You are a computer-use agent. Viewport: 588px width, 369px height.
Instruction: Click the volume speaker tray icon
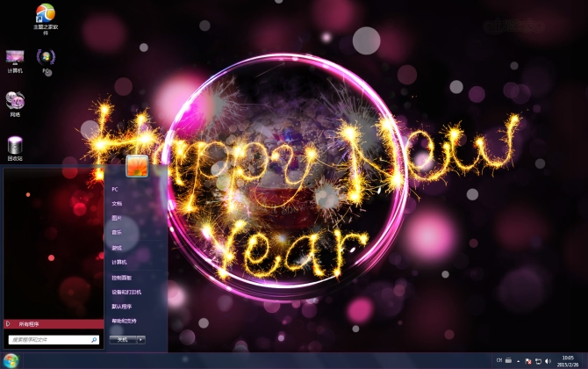548,361
